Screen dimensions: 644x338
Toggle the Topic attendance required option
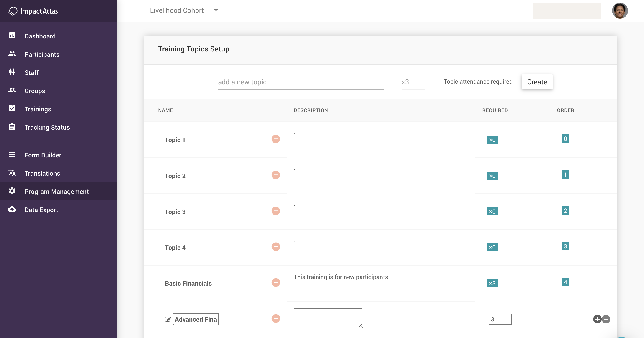(x=477, y=82)
